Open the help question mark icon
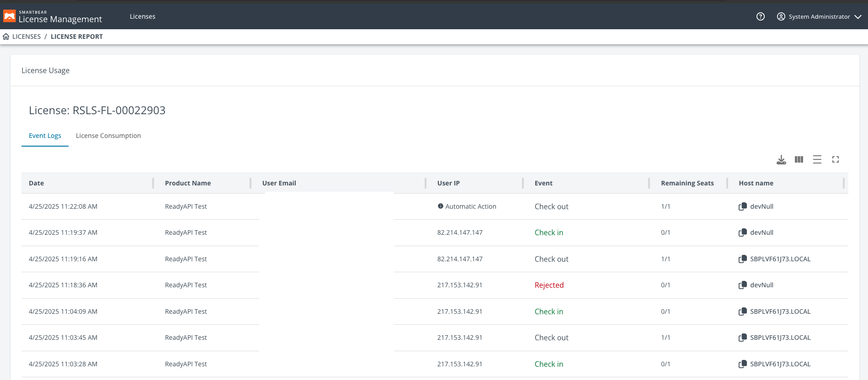Screen dimensions: 868x380 (761, 16)
